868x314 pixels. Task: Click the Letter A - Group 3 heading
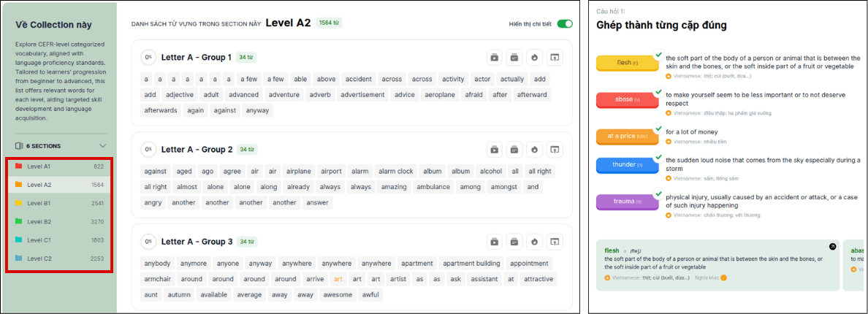(x=197, y=242)
